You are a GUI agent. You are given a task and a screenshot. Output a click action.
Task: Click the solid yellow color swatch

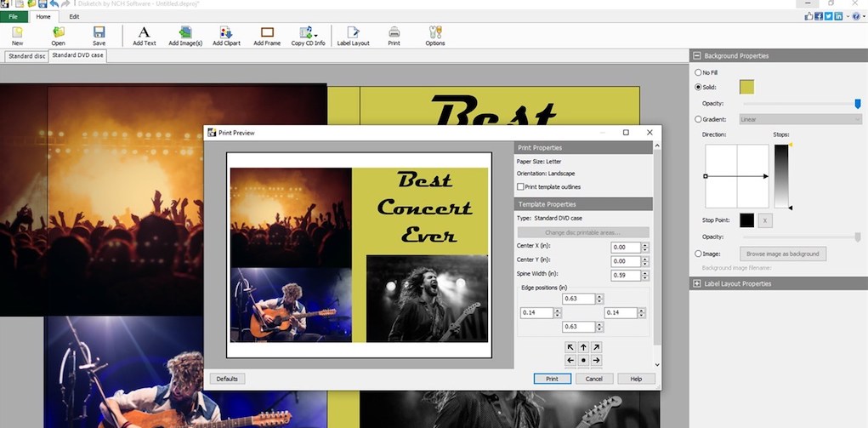(746, 87)
